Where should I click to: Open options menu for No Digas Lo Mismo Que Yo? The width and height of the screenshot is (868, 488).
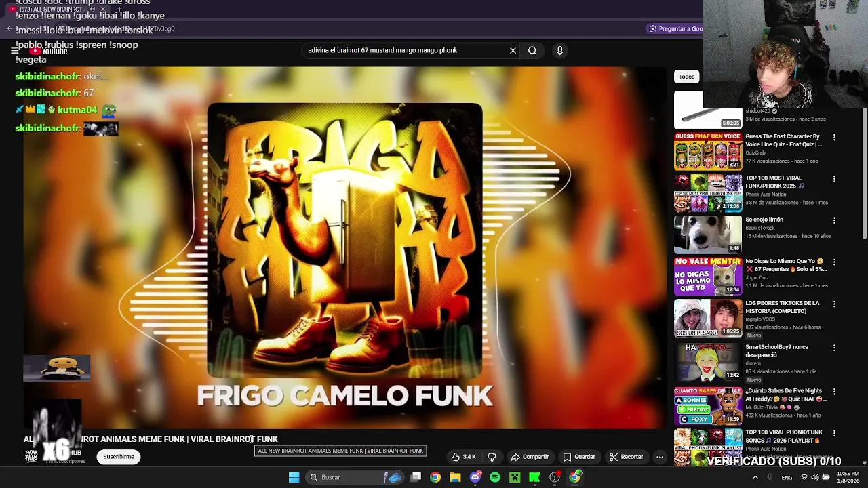coord(834,262)
